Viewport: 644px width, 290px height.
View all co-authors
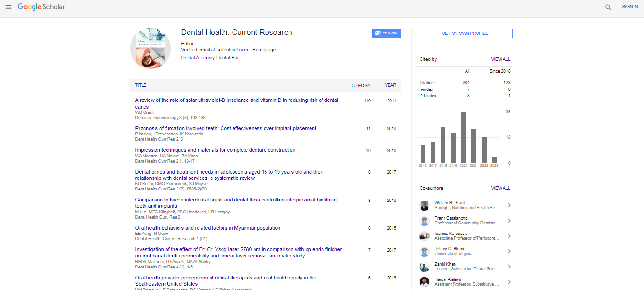(x=500, y=188)
